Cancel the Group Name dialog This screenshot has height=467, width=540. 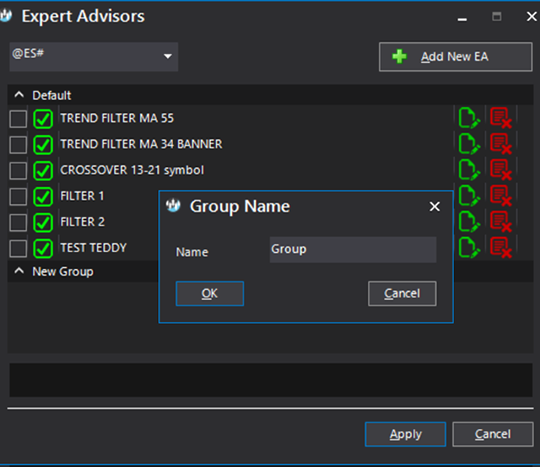click(x=402, y=293)
